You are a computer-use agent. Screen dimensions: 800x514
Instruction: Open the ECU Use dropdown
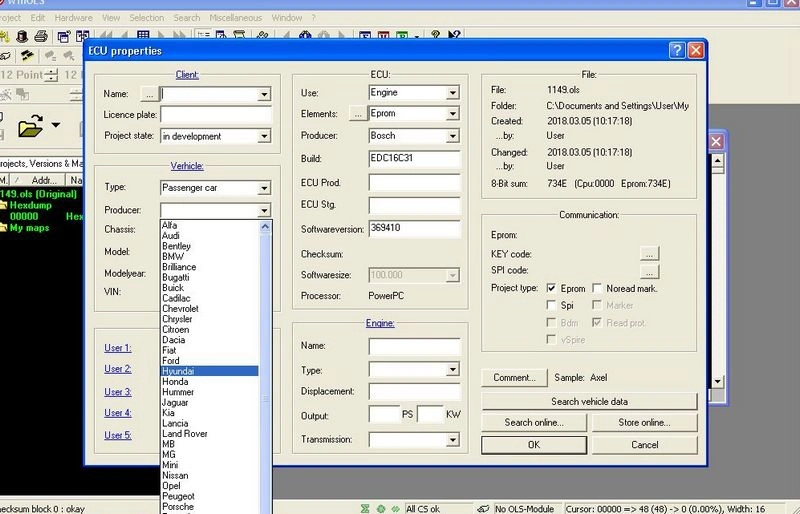(x=453, y=93)
